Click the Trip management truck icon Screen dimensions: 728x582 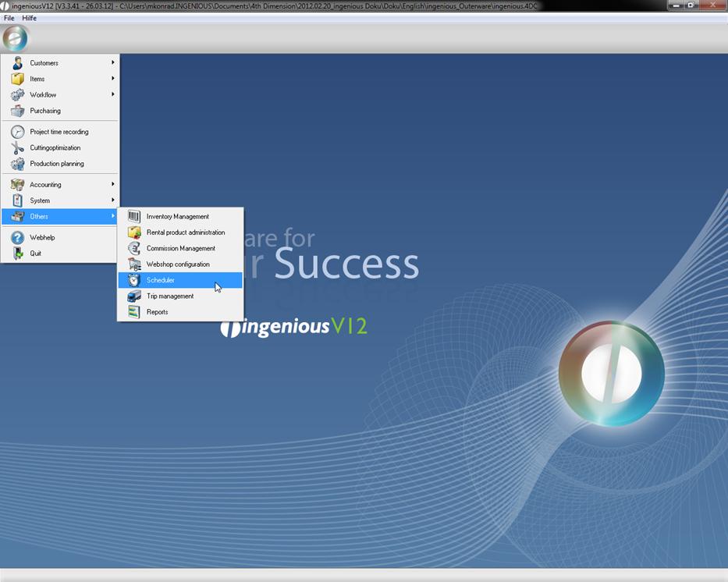[134, 296]
